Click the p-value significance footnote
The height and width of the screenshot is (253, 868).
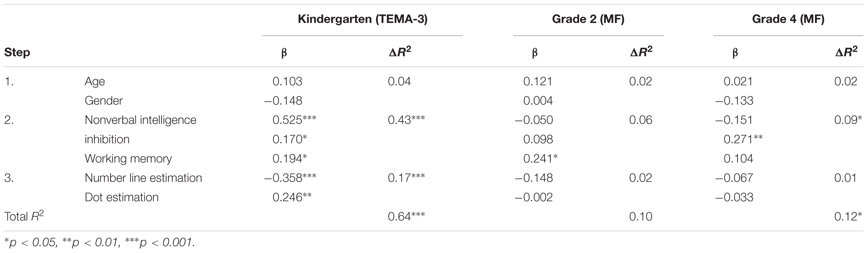(100, 242)
